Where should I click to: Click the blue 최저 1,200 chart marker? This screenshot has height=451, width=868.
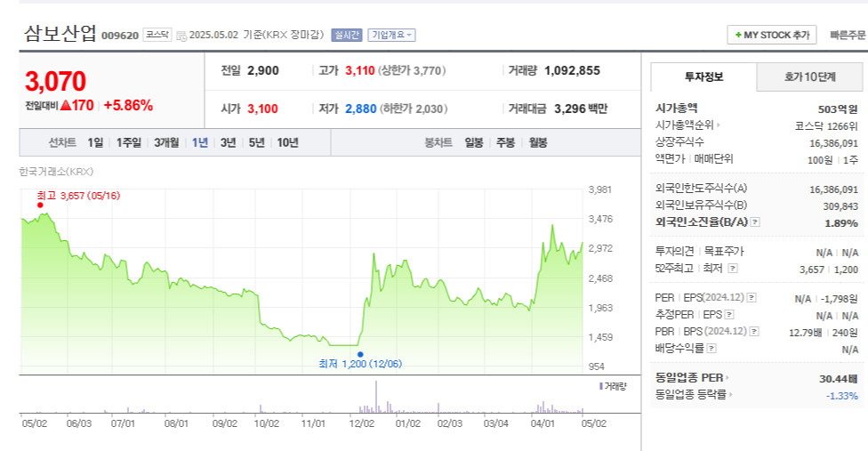(360, 355)
